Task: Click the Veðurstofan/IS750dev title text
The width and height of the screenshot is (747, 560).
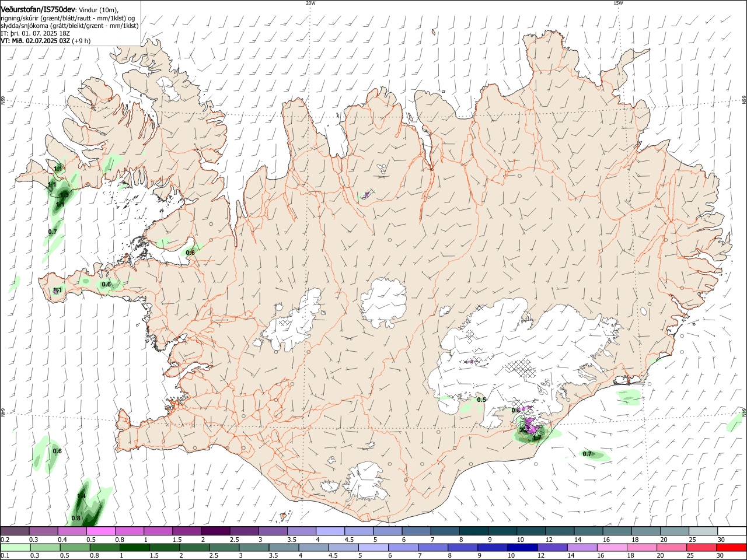Action: tap(38, 9)
